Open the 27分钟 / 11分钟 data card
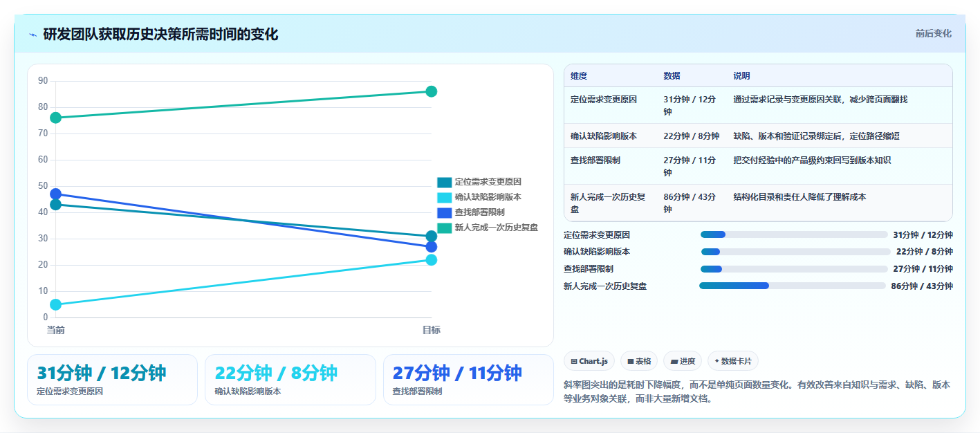 [x=468, y=380]
